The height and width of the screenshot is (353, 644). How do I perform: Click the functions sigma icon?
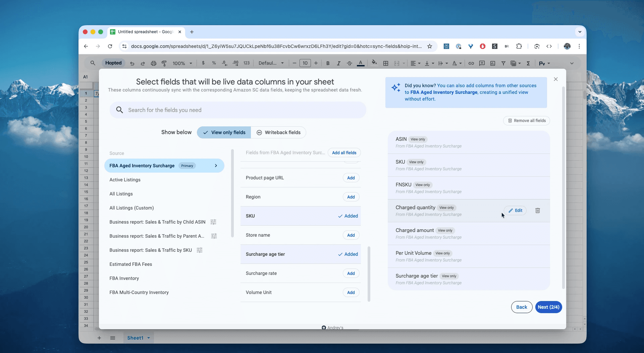(x=528, y=63)
